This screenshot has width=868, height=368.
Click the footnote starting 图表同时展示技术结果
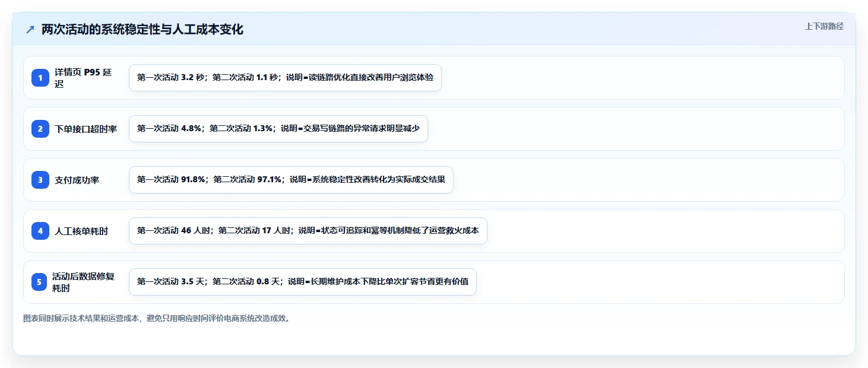[x=157, y=318]
